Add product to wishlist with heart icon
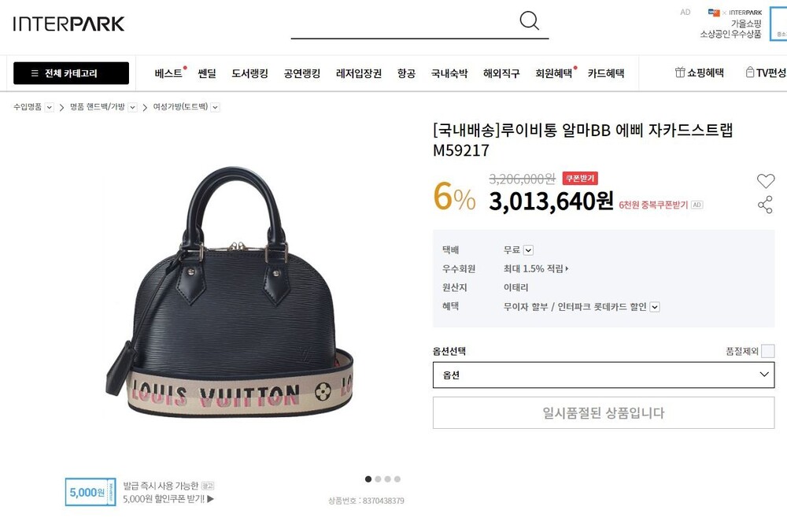787x532 pixels. [x=766, y=181]
